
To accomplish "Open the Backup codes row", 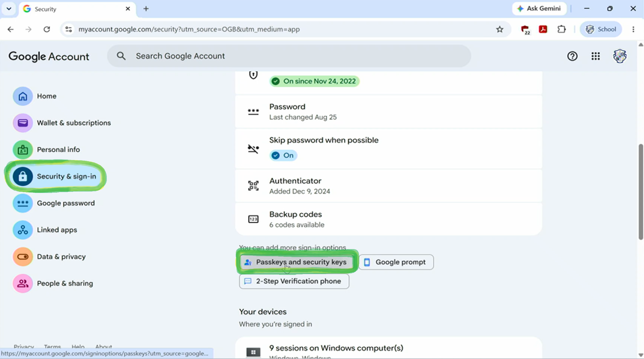I will [389, 219].
